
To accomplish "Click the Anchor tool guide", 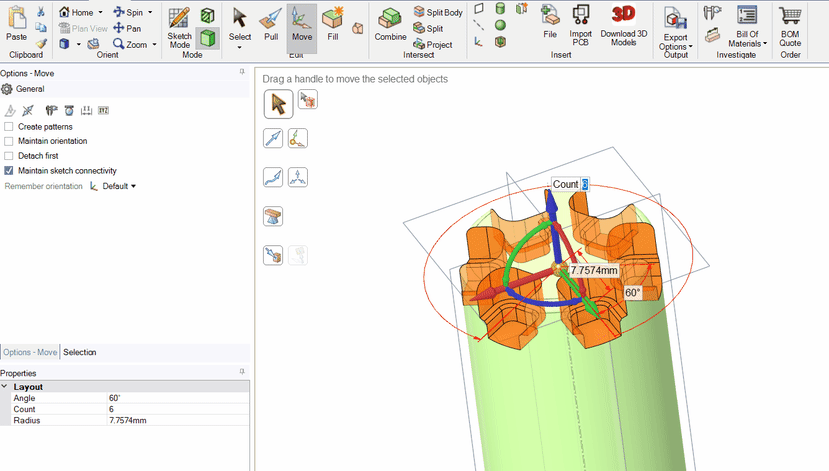I will [x=298, y=138].
